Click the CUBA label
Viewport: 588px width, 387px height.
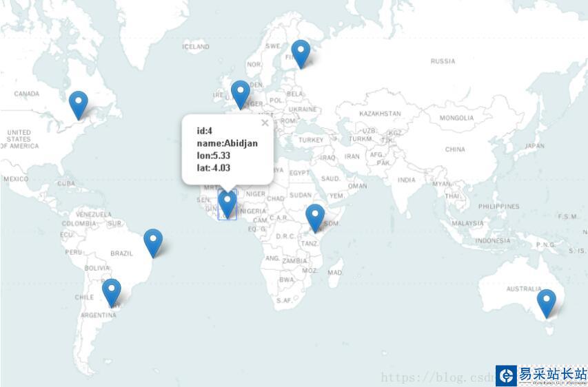click(x=66, y=184)
